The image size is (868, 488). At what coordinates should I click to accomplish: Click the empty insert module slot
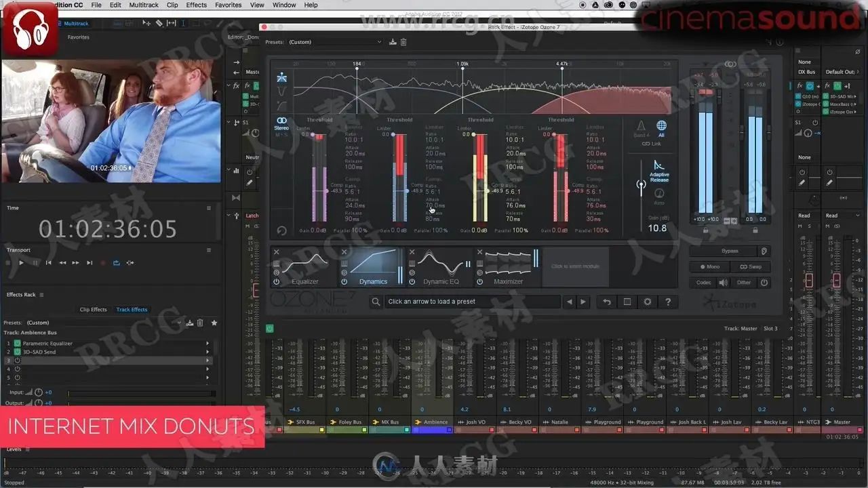576,266
